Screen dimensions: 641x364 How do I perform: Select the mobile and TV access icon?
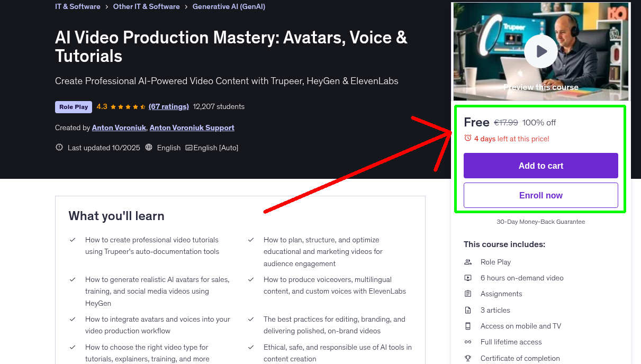(468, 326)
